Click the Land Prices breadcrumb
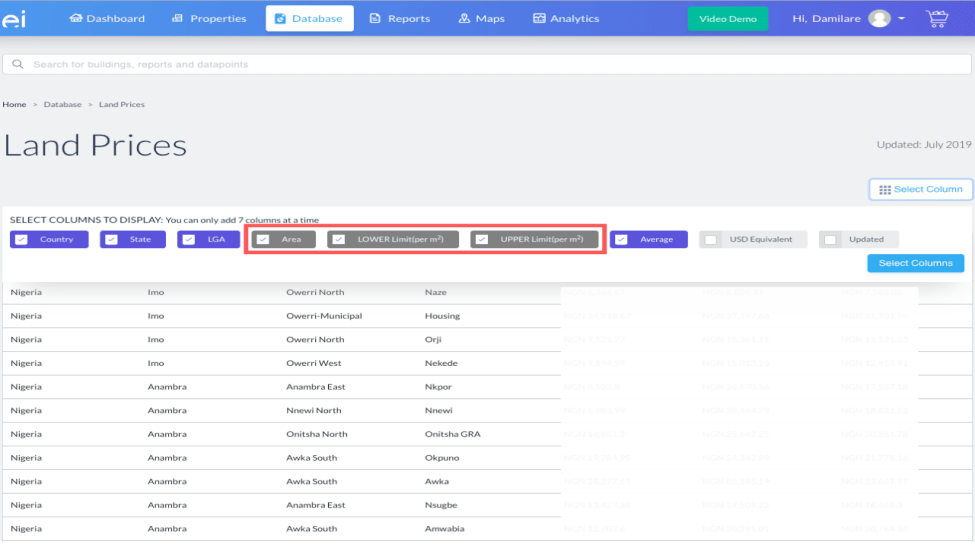Viewport: 975px width, 548px height. pos(122,104)
